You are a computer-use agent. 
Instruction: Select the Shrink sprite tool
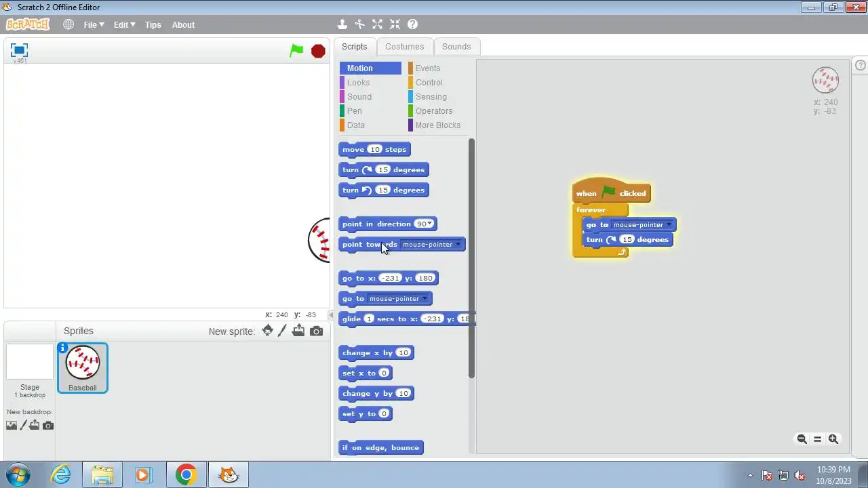point(395,24)
